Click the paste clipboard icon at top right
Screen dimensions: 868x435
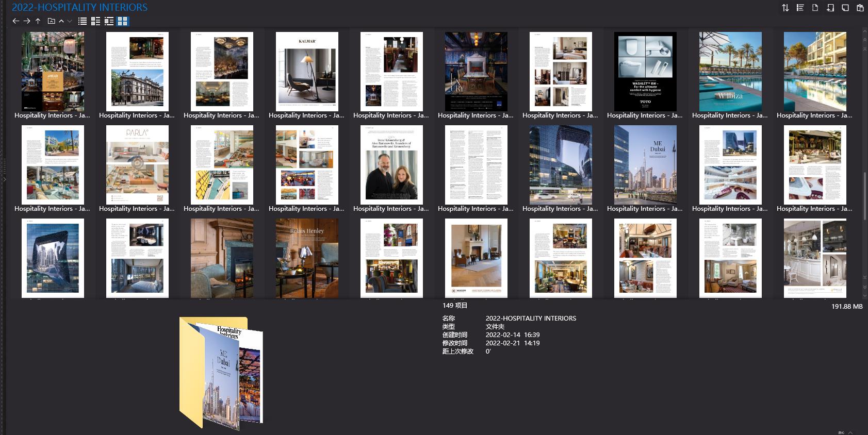tap(860, 8)
